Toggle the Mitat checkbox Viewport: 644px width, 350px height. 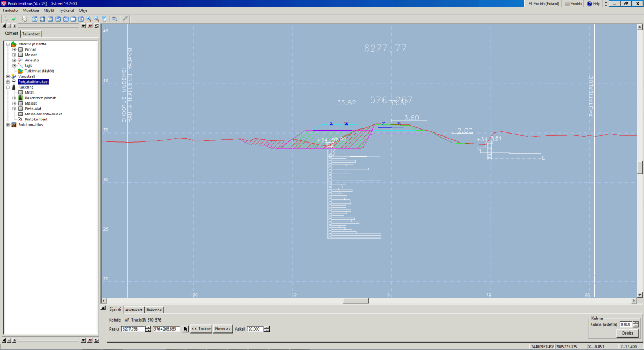point(20,93)
